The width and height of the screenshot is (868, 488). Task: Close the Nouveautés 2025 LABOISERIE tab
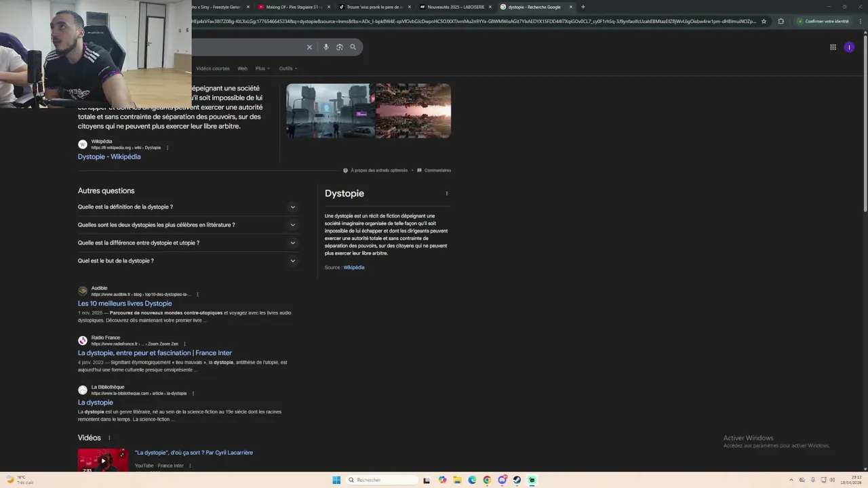[x=490, y=7]
